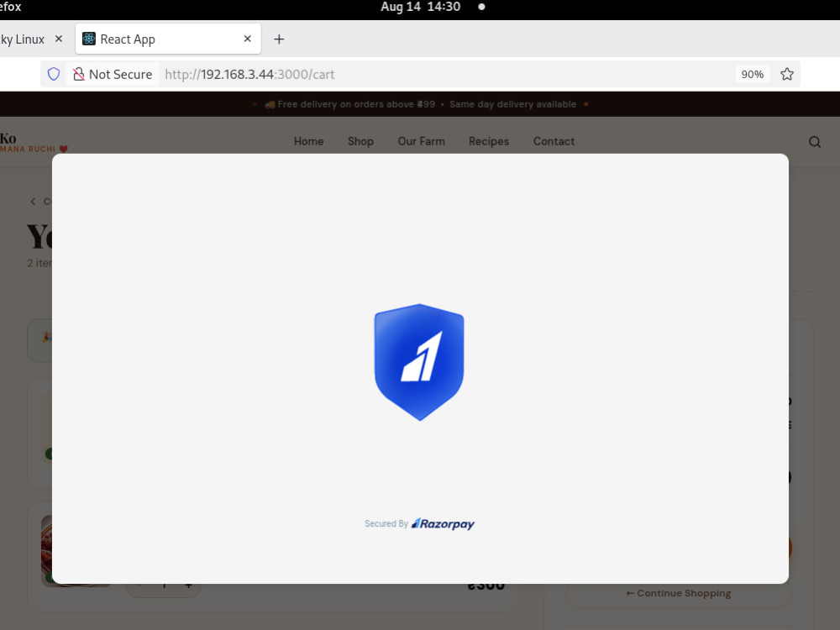
Task: Open the clock and date menu
Action: point(421,7)
